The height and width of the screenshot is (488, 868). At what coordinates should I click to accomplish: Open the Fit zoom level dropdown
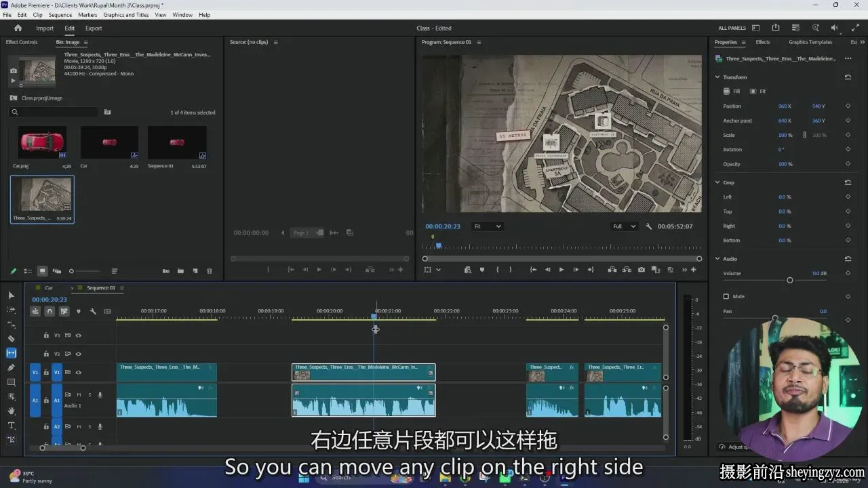(488, 226)
